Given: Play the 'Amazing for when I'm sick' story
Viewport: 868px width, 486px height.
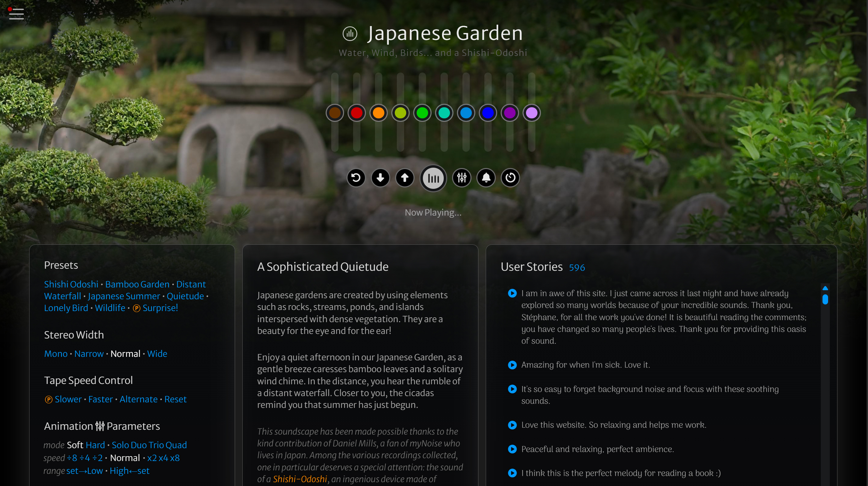Looking at the screenshot, I should [512, 365].
